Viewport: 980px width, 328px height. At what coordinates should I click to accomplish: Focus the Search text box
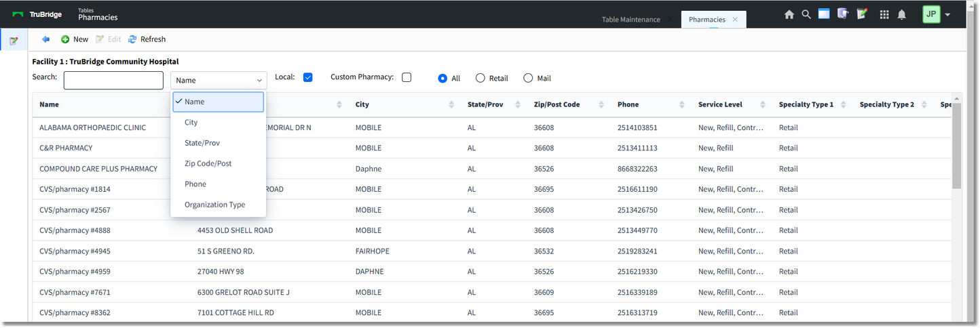113,80
